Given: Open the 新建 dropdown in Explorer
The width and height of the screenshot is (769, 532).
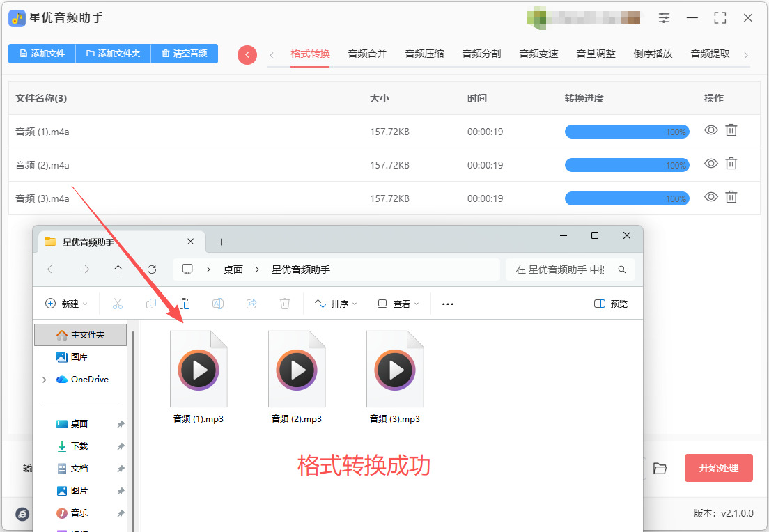Looking at the screenshot, I should click(66, 304).
